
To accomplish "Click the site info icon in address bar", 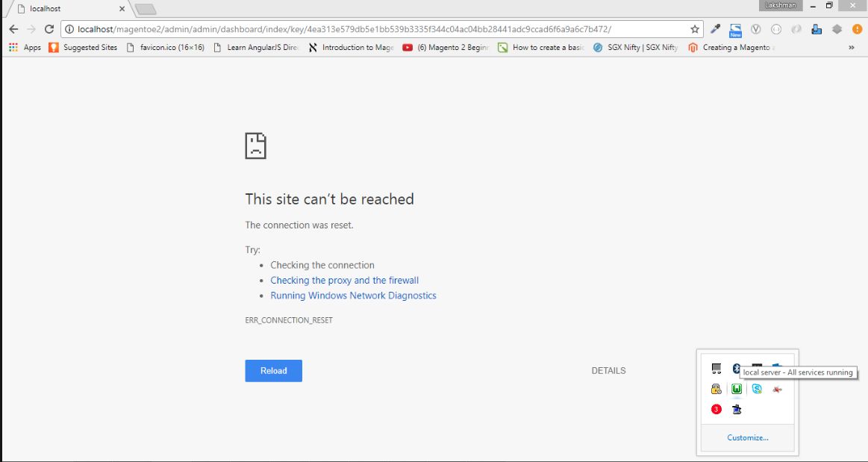I will coord(69,29).
